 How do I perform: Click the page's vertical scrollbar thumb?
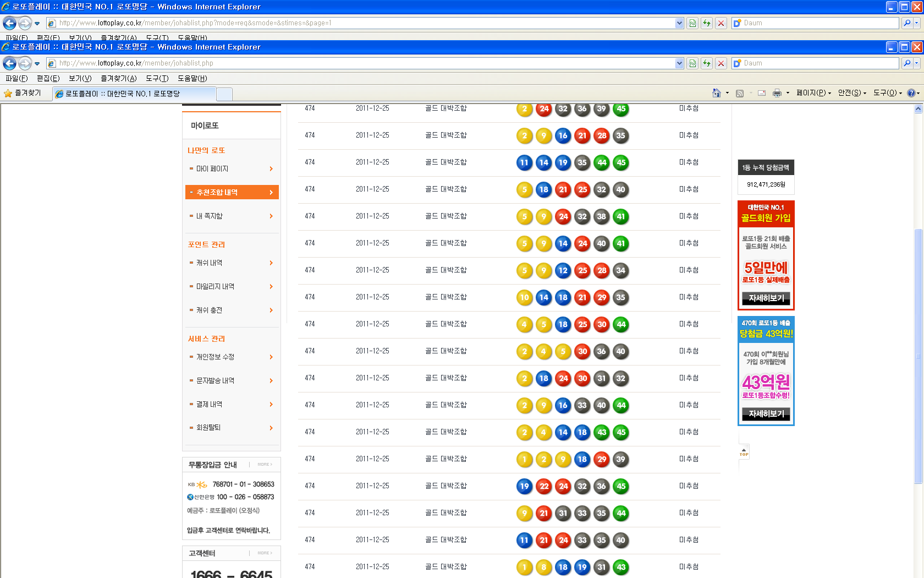918,355
